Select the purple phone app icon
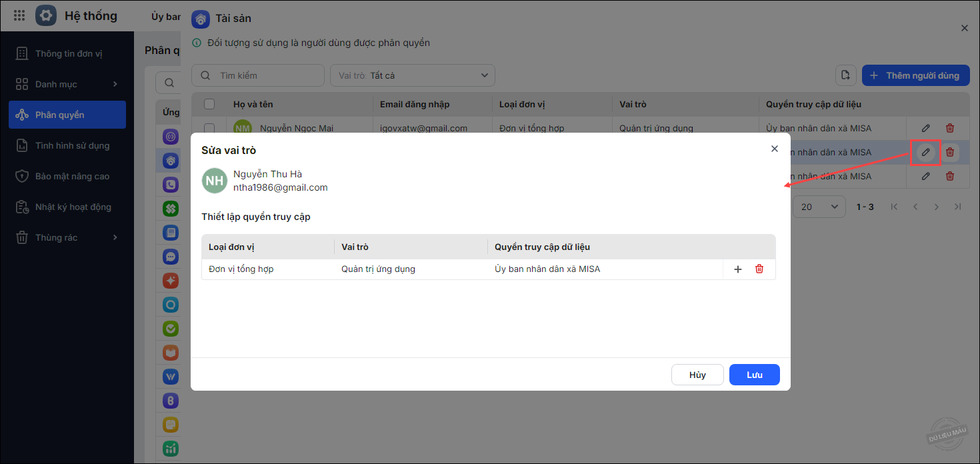 171,185
